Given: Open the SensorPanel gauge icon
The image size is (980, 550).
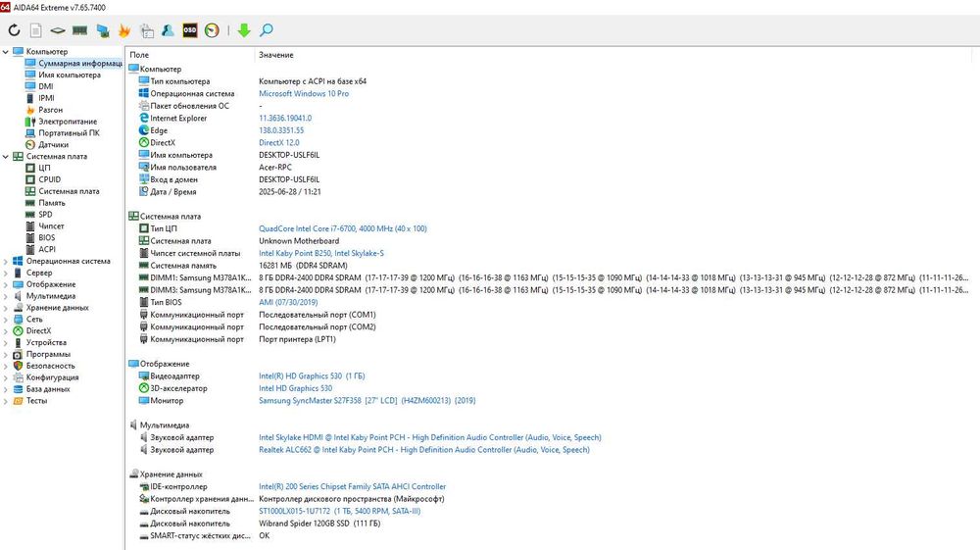Looking at the screenshot, I should click(212, 30).
